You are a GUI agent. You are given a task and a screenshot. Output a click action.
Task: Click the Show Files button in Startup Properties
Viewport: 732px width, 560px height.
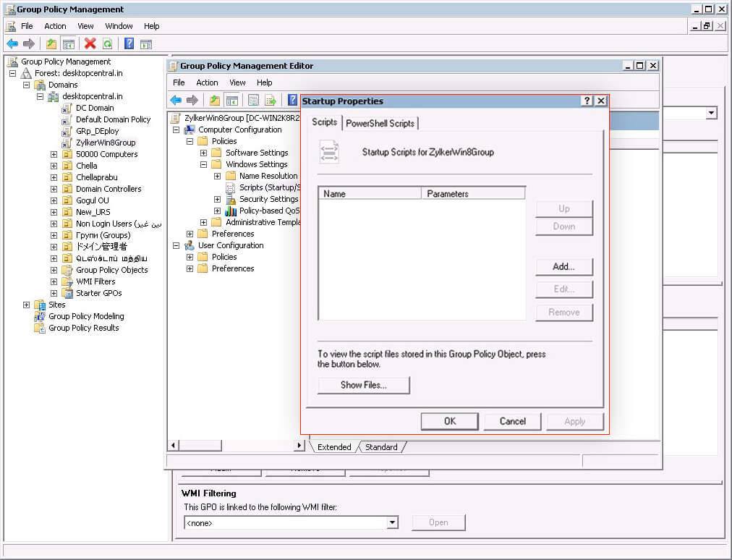coord(363,385)
